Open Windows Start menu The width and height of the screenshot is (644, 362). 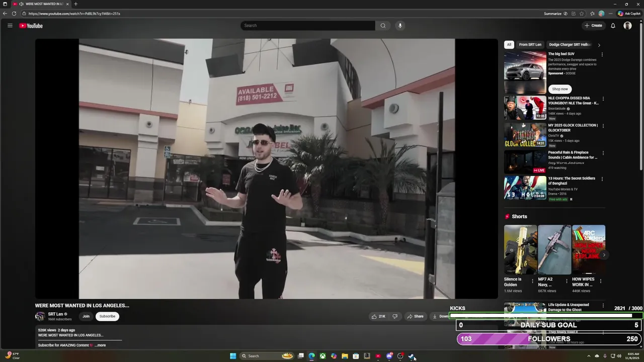pyautogui.click(x=233, y=356)
